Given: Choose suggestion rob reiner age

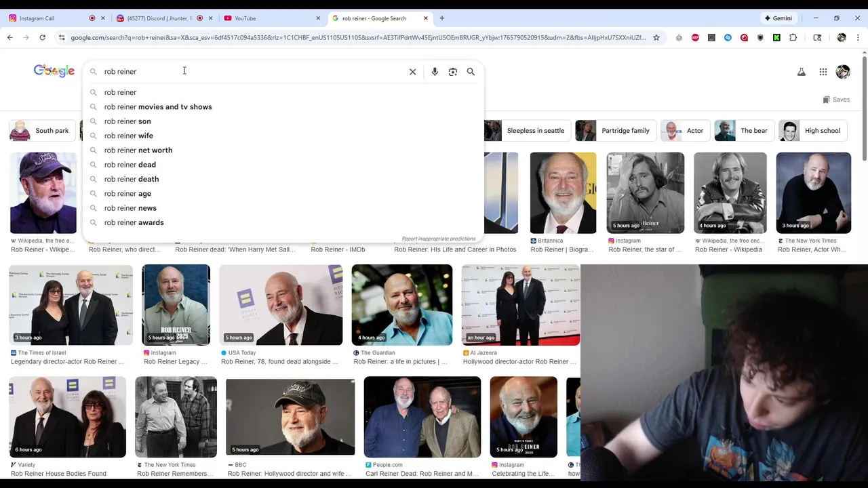Looking at the screenshot, I should [x=283, y=194].
